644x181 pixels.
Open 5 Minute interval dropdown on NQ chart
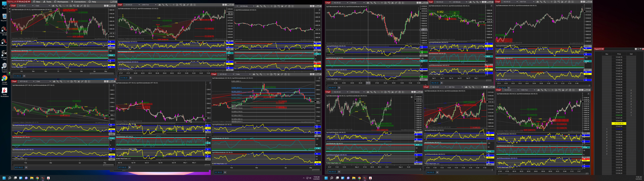tap(364, 3)
